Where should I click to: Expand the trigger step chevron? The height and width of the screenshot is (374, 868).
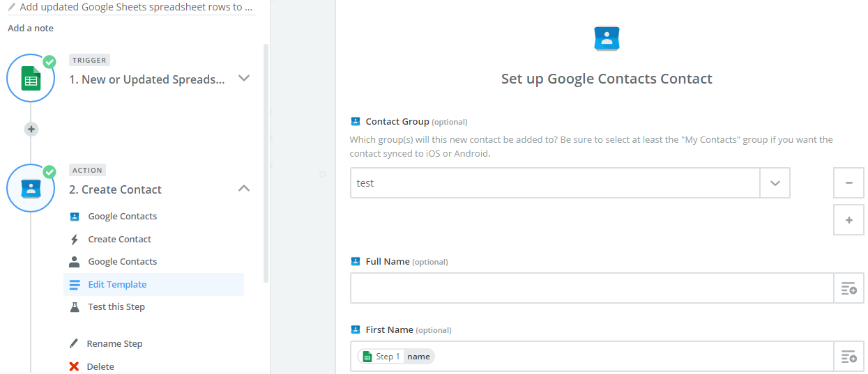[x=244, y=78]
